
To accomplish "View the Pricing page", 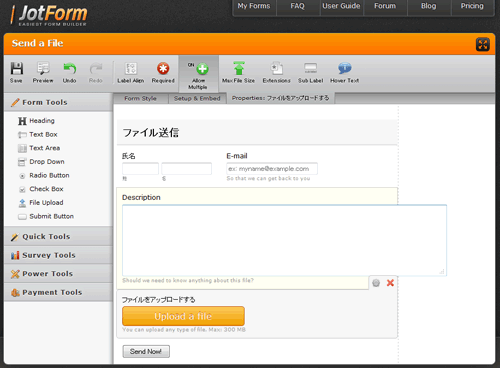I will pyautogui.click(x=472, y=6).
